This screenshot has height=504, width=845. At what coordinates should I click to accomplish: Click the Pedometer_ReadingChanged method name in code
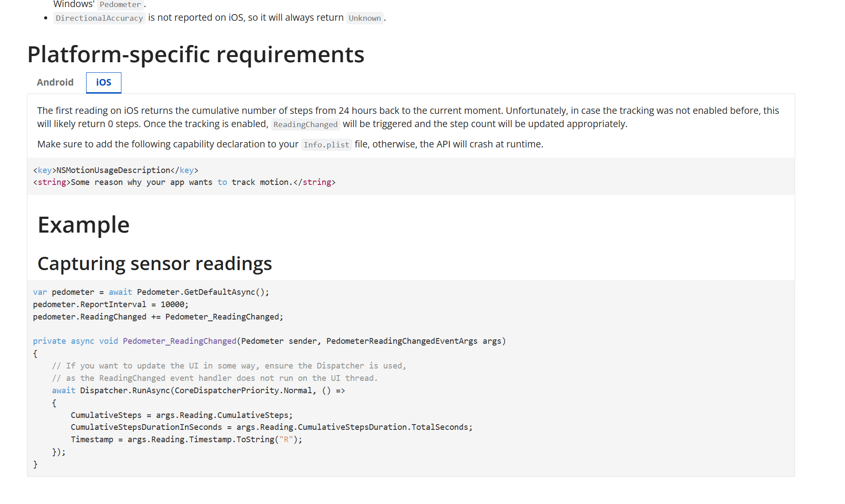pyautogui.click(x=179, y=341)
